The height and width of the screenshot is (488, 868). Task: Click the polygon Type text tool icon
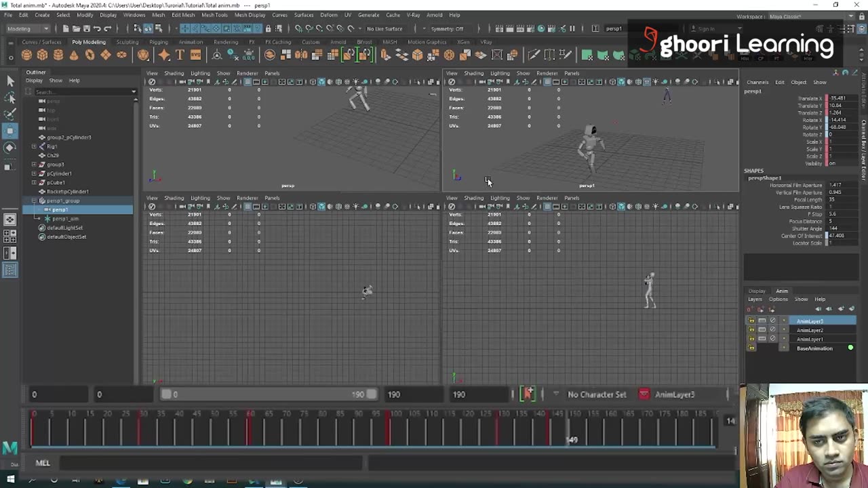coord(180,55)
